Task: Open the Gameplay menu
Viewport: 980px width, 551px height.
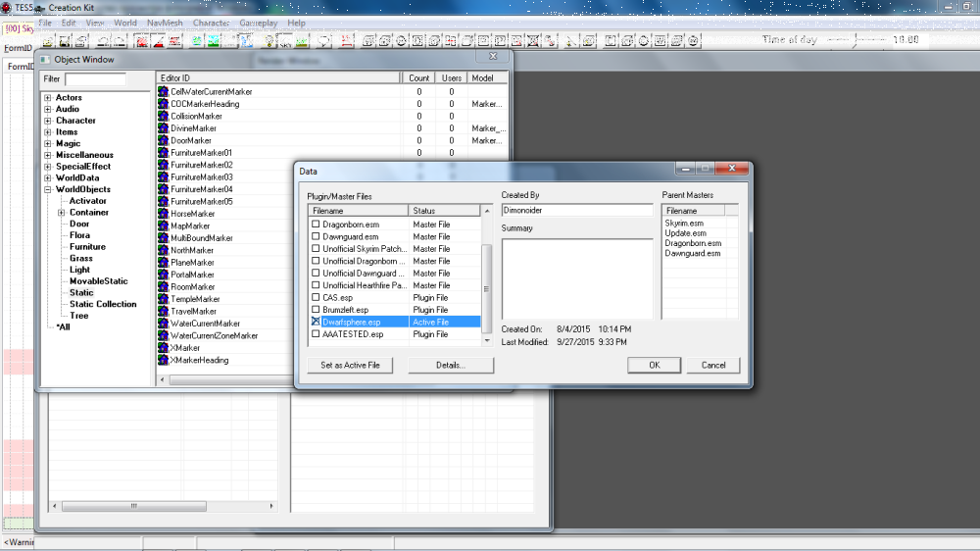Action: tap(258, 23)
